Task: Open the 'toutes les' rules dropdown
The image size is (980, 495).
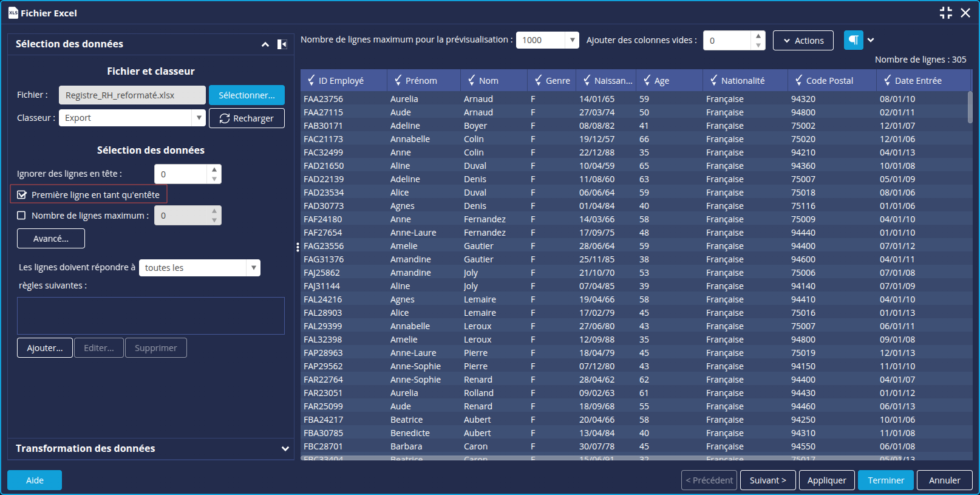Action: coord(253,268)
